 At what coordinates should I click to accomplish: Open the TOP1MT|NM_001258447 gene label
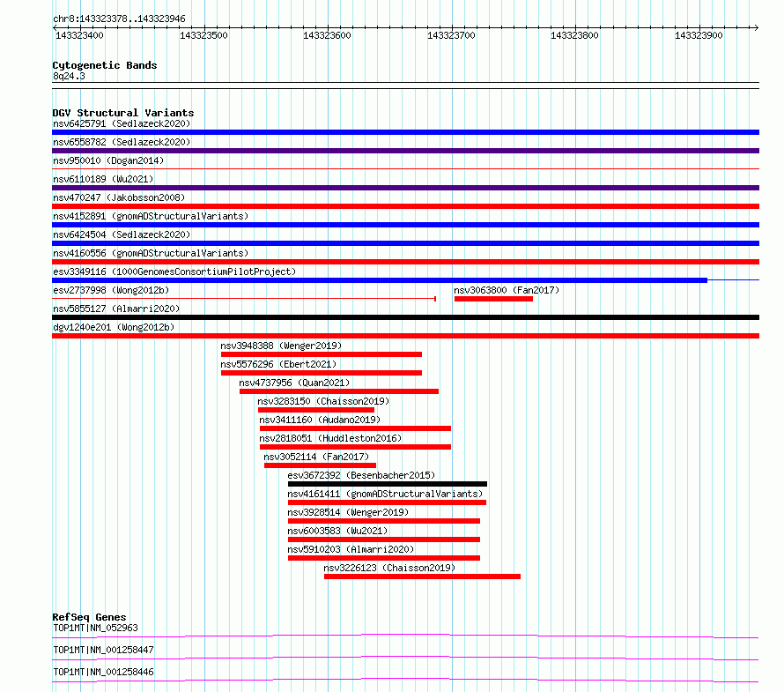103,650
